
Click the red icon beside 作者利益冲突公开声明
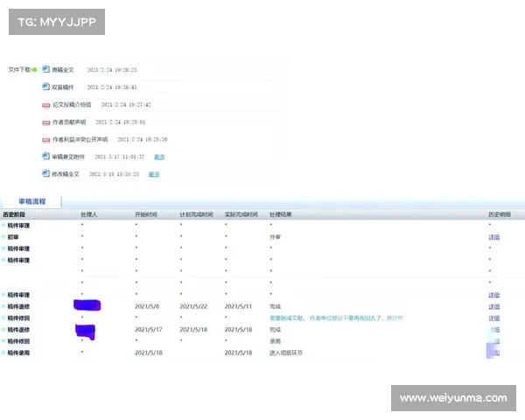tap(45, 140)
